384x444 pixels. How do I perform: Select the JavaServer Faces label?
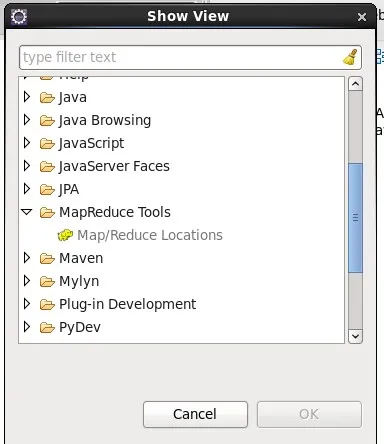[x=114, y=166]
